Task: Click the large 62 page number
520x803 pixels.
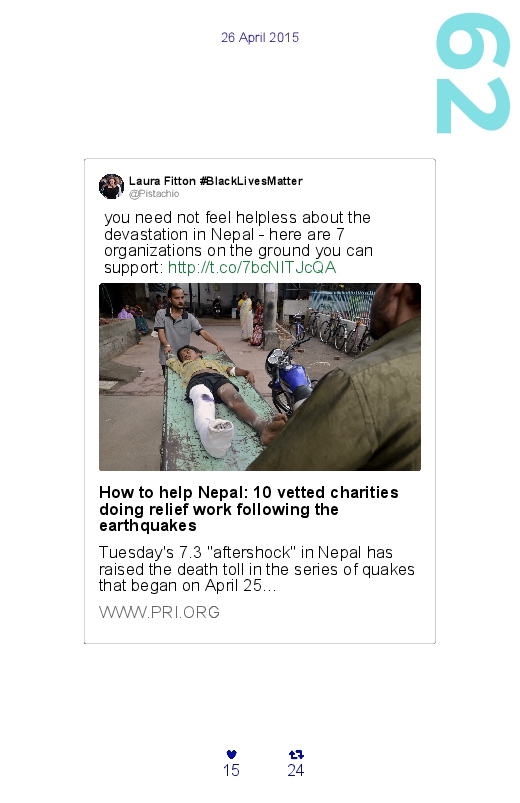Action: [473, 73]
